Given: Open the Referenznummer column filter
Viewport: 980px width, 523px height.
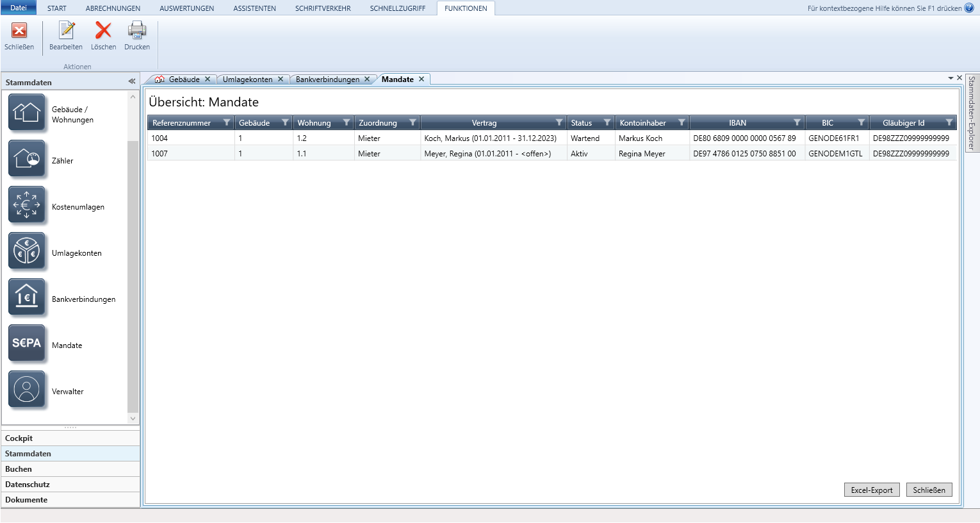Looking at the screenshot, I should click(x=226, y=122).
